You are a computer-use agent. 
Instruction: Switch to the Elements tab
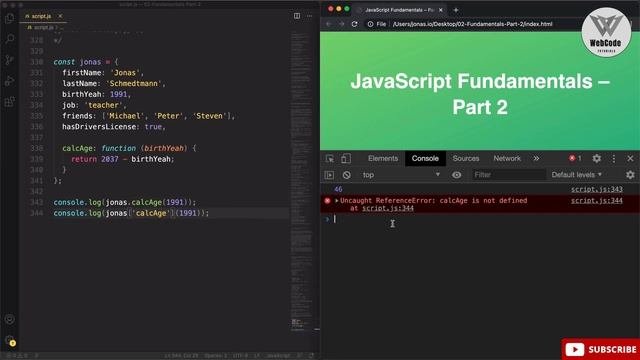tap(382, 158)
